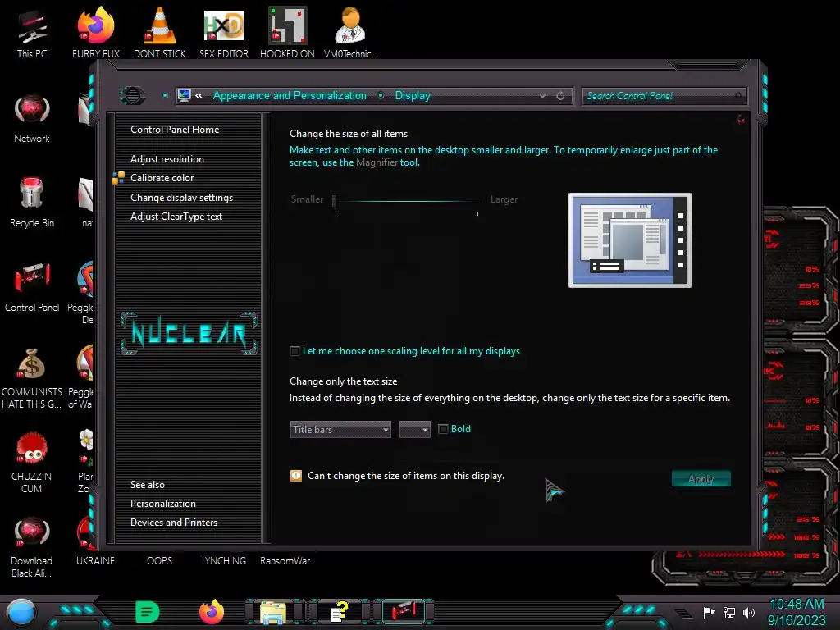
Task: Open the LYNCHING desktop shortcut
Action: point(223,560)
